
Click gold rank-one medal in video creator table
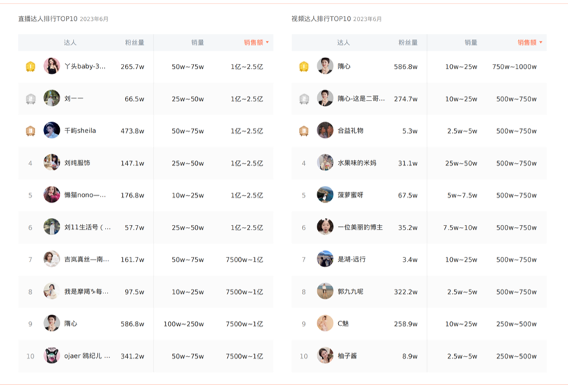(x=304, y=67)
